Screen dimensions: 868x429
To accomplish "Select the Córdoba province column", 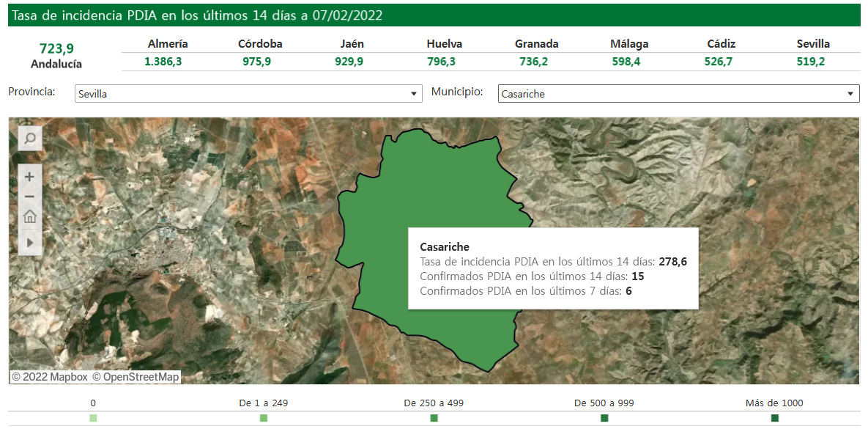I will pyautogui.click(x=260, y=44).
